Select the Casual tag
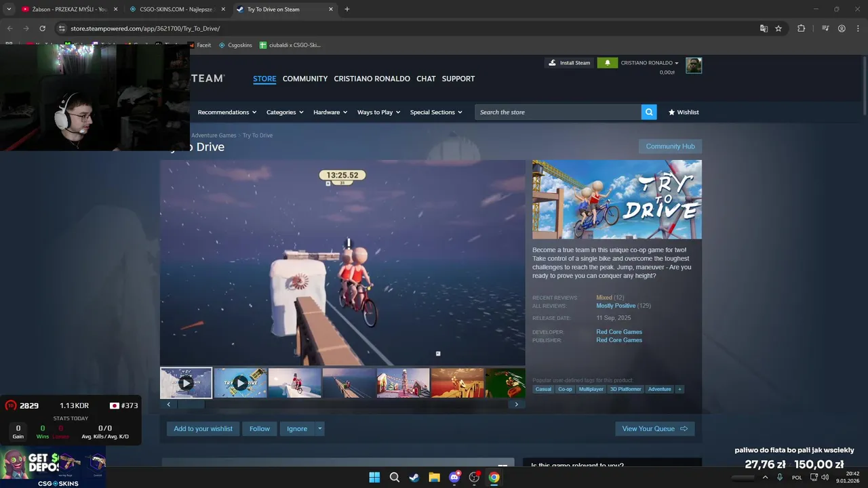This screenshot has height=488, width=868. [x=543, y=389]
